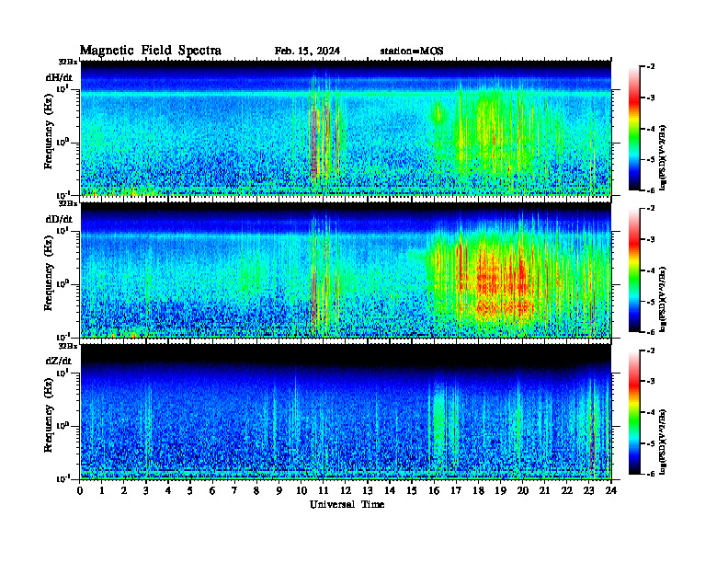728x563 pixels.
Task: Click the hour 10 tick label
Action: coord(301,490)
